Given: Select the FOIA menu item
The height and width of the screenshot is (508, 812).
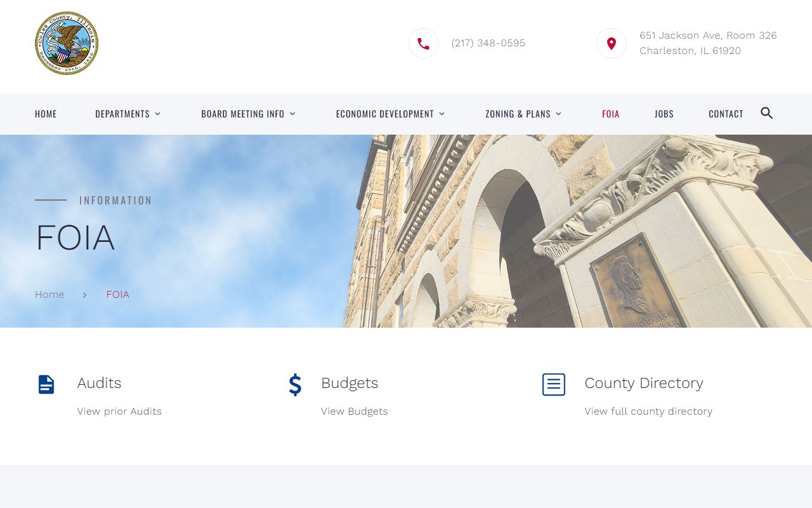Looking at the screenshot, I should [x=611, y=114].
